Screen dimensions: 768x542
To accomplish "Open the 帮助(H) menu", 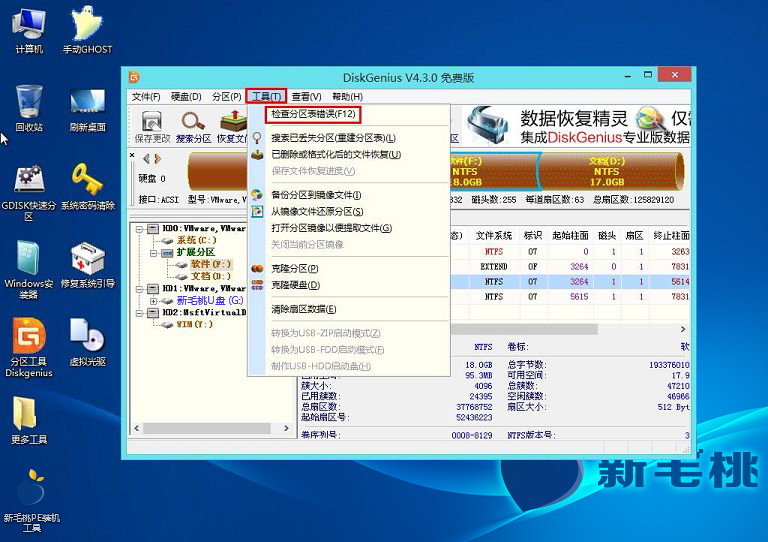I will tap(347, 96).
